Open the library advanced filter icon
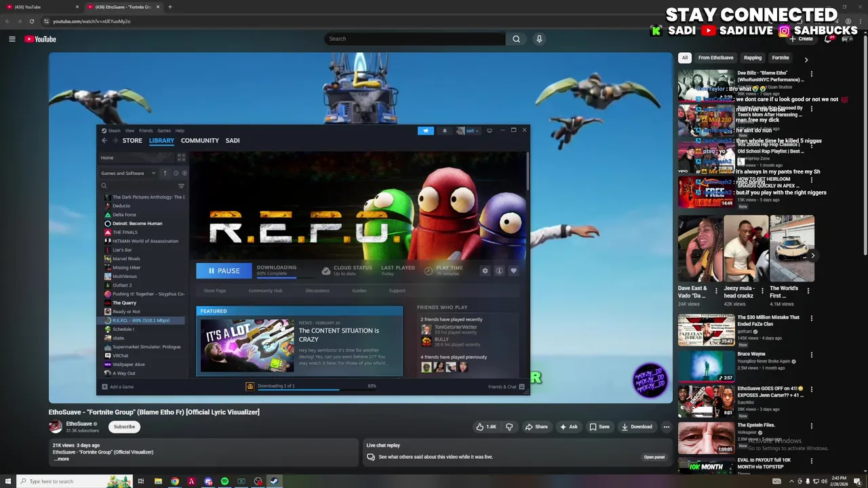This screenshot has height=488, width=868. (x=181, y=186)
